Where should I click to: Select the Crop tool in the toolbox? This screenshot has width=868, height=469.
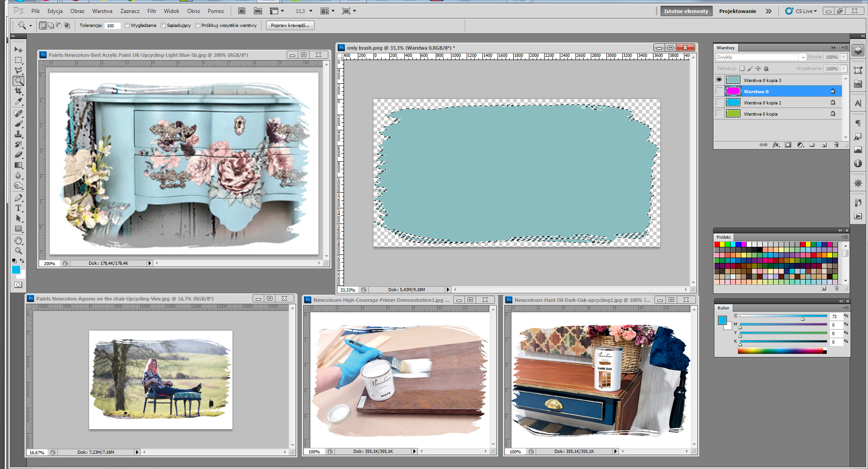click(x=18, y=91)
